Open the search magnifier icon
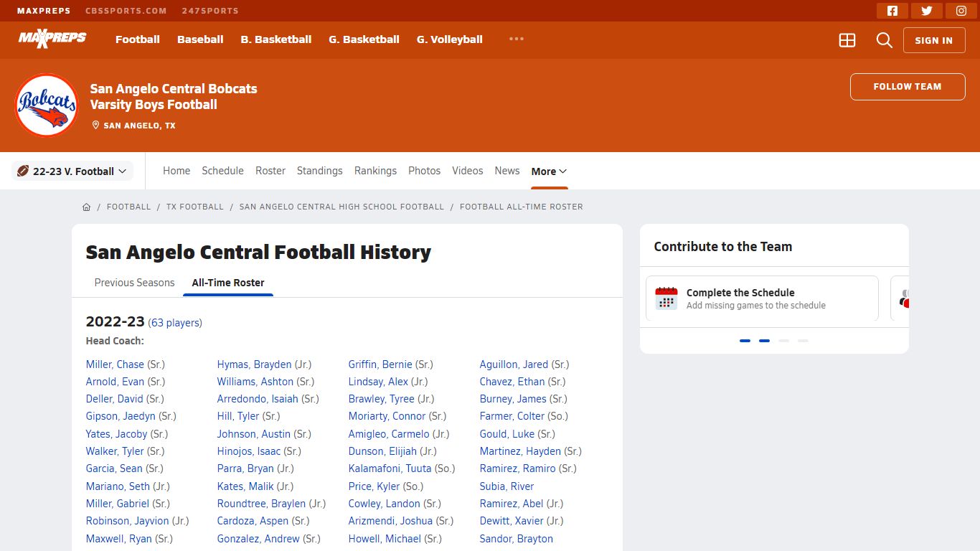This screenshot has height=551, width=980. point(885,40)
